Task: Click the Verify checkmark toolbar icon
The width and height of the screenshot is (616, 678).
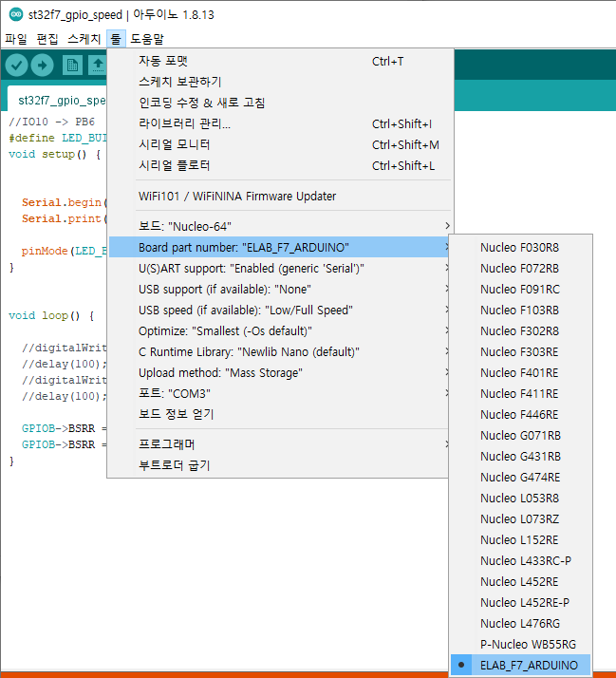Action: pyautogui.click(x=16, y=66)
